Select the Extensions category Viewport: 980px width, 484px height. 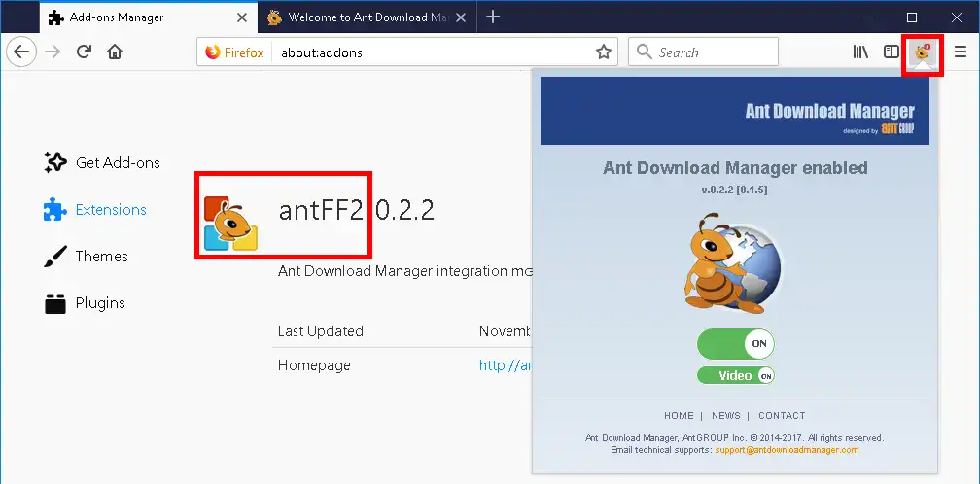[95, 210]
